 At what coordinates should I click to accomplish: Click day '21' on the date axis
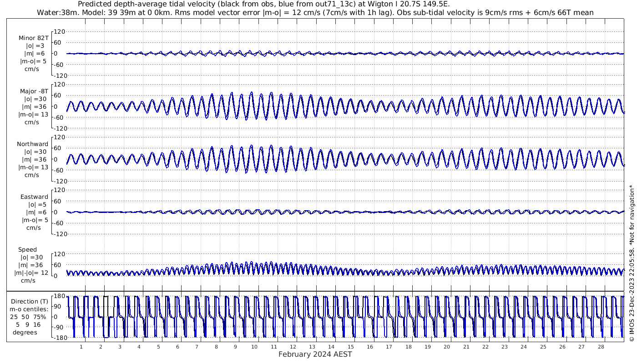(x=466, y=347)
